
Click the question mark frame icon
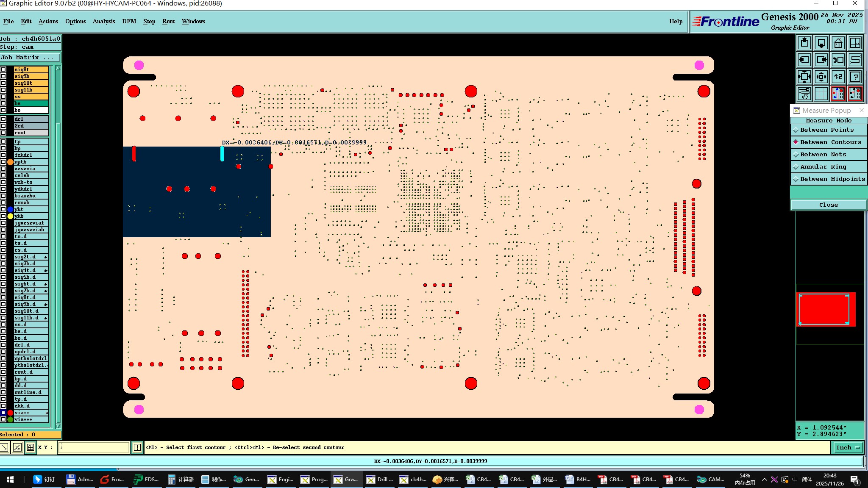coord(855,77)
